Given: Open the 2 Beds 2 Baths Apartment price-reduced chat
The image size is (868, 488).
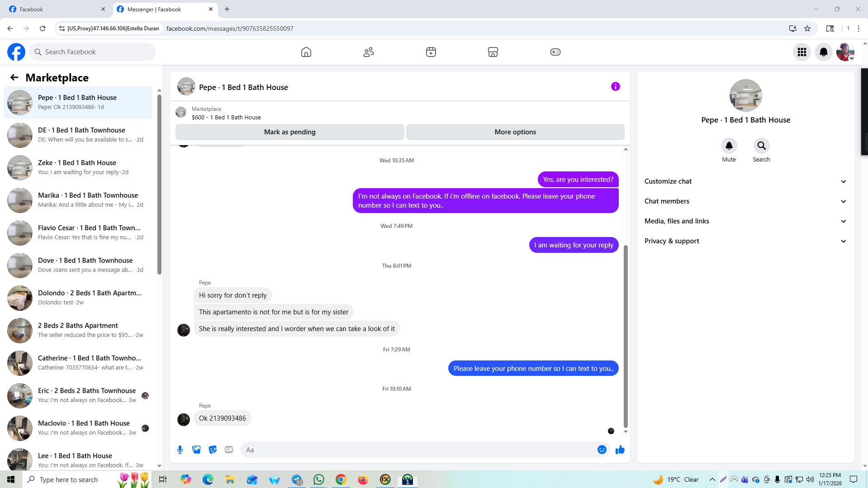Looking at the screenshot, I should [x=78, y=330].
